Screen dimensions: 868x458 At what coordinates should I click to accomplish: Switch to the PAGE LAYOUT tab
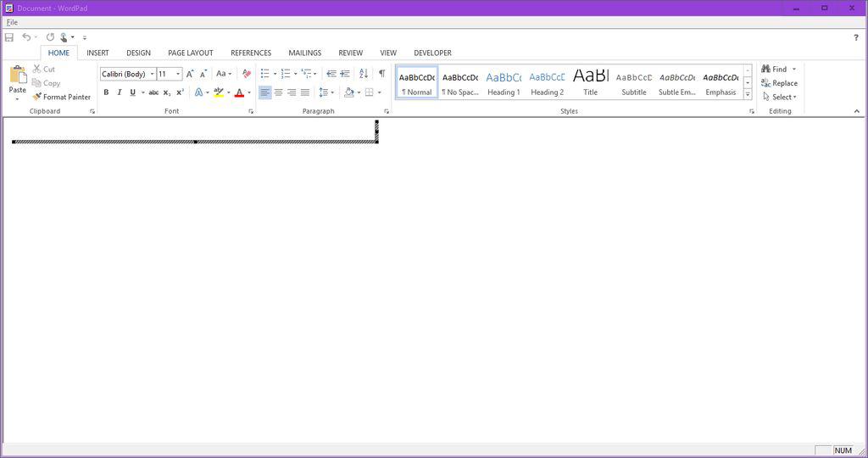pyautogui.click(x=191, y=53)
